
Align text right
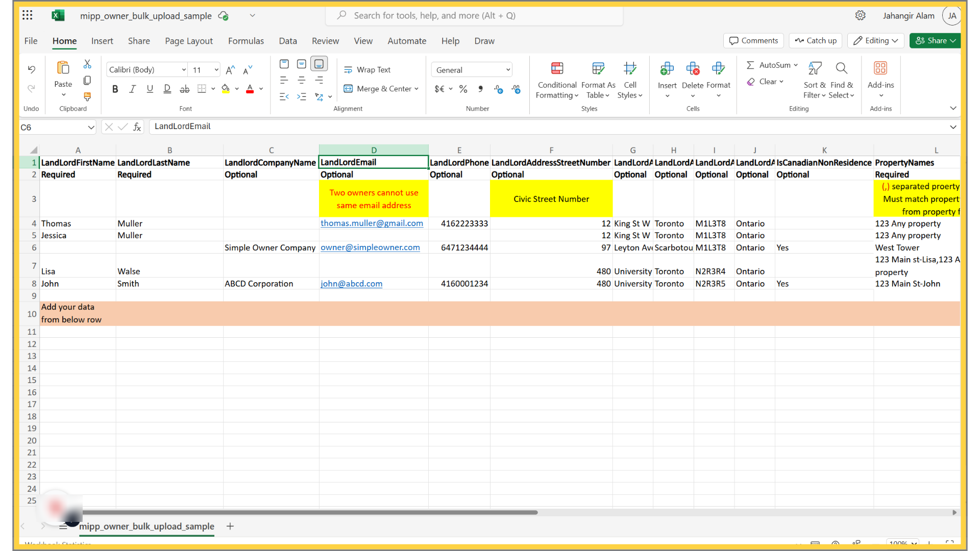click(x=319, y=80)
